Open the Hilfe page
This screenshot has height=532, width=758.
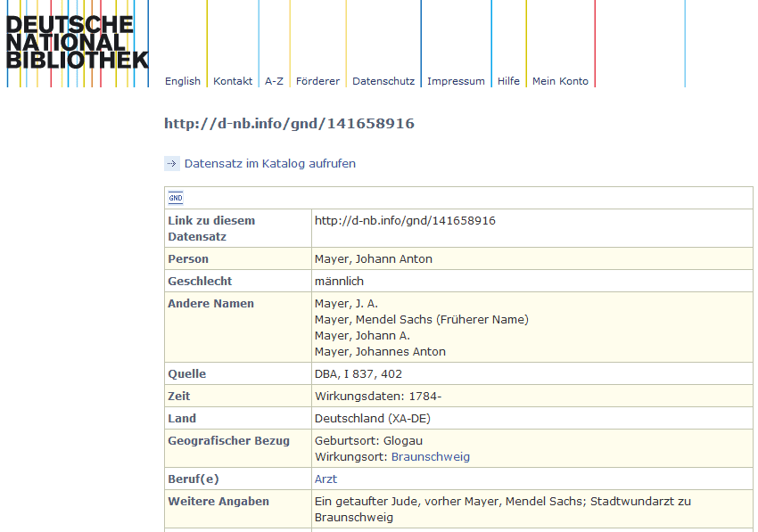click(x=508, y=81)
